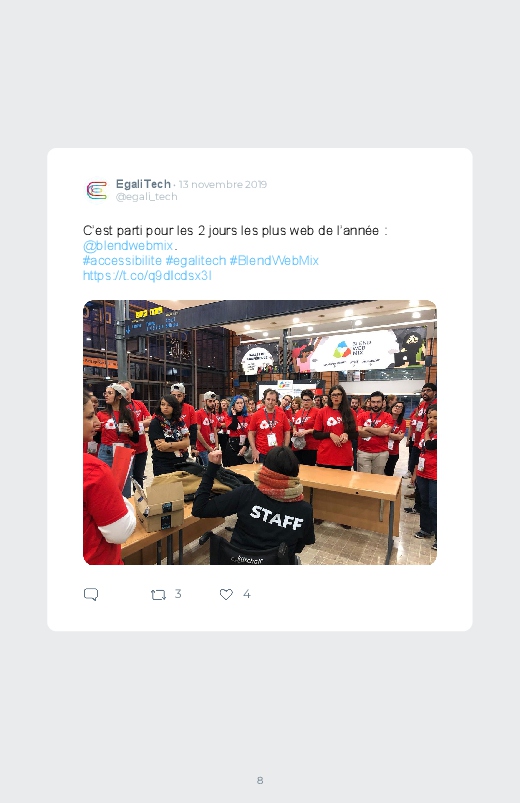Click the retweet count 3
The height and width of the screenshot is (803, 520).
[x=178, y=594]
